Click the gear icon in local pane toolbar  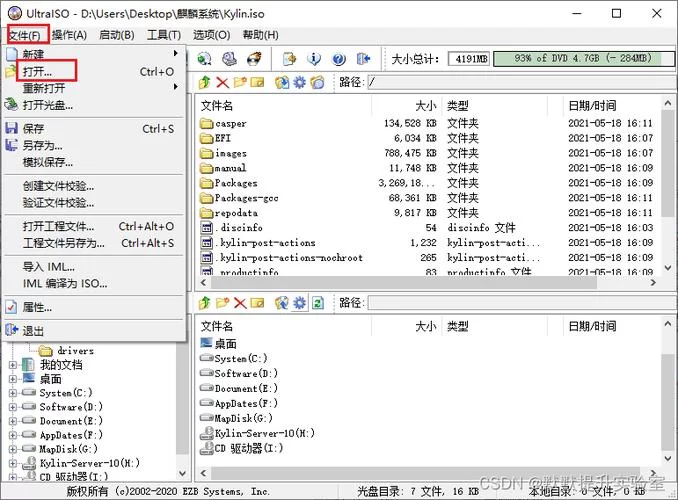(300, 303)
